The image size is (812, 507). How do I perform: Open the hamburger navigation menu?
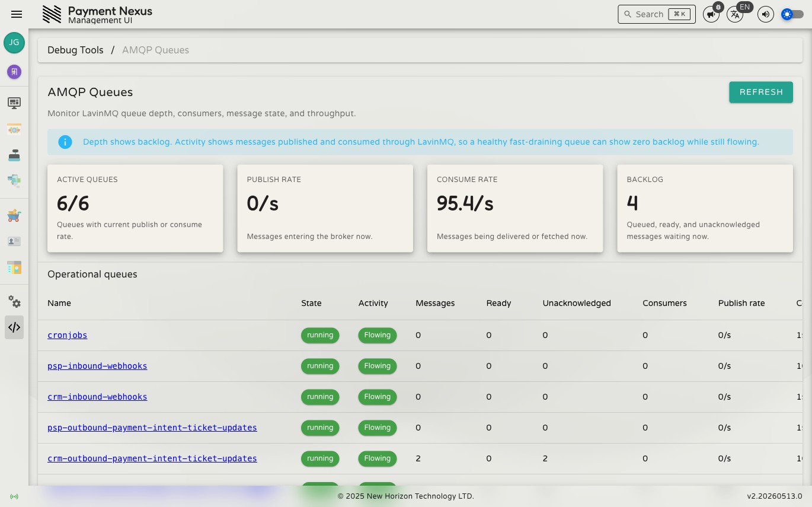pos(17,14)
